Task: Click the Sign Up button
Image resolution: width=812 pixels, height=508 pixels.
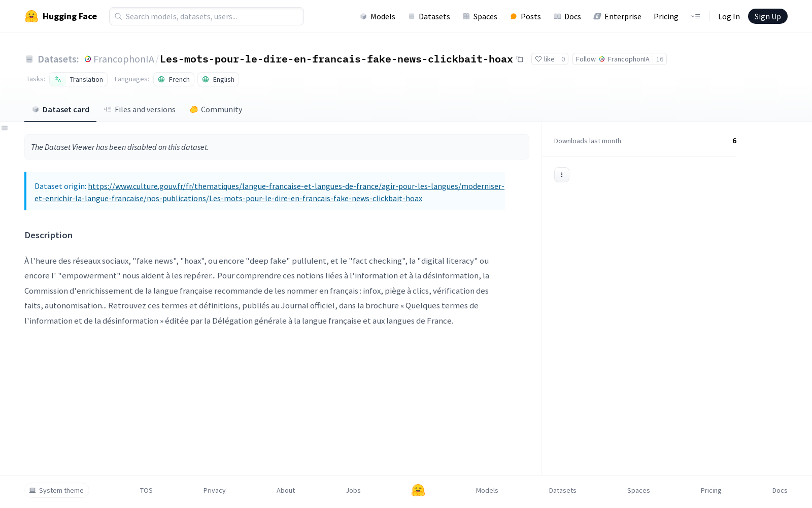Action: point(767,16)
